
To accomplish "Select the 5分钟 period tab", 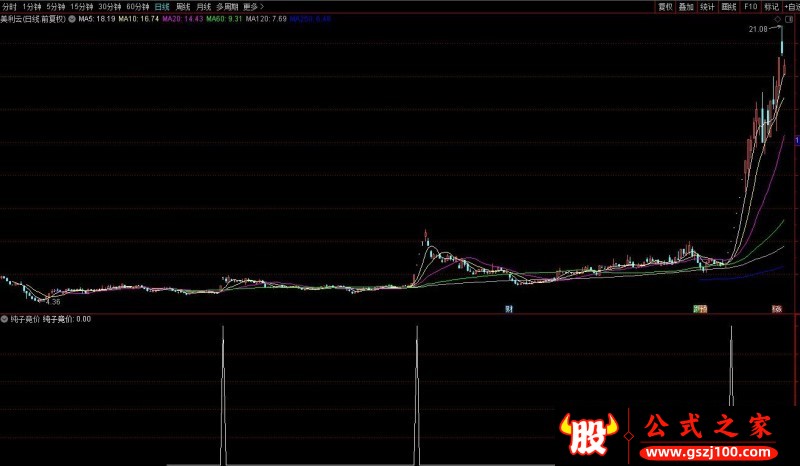I will click(x=56, y=7).
